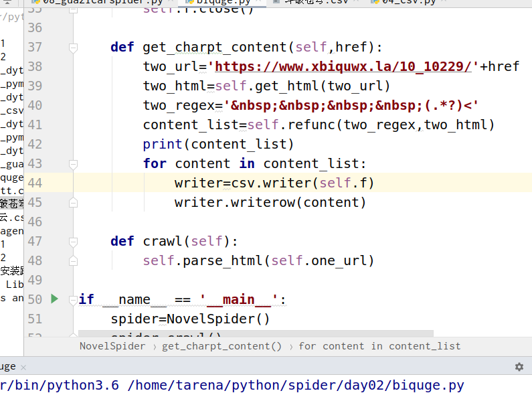
Task: Collapse the get_charpt_content function fold marker
Action: pyautogui.click(x=73, y=48)
